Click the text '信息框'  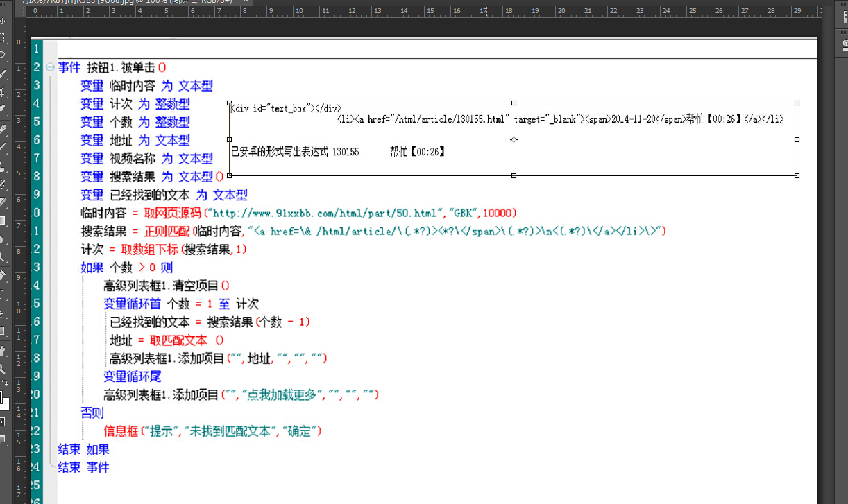[x=121, y=431]
